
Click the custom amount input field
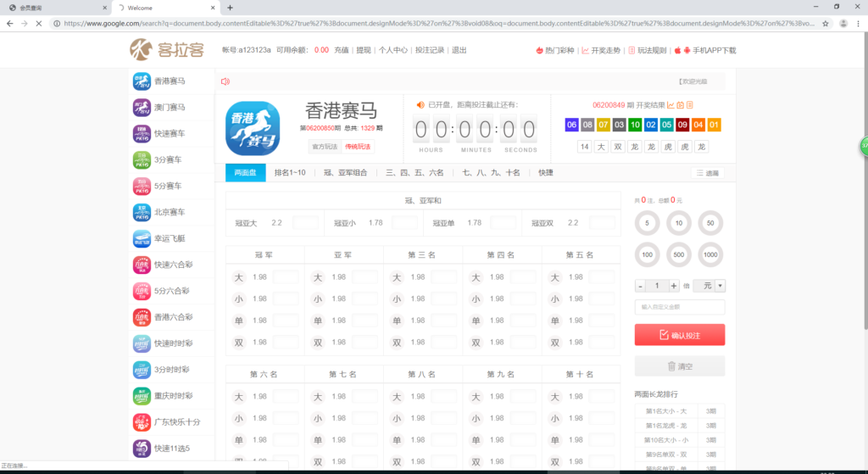coord(680,307)
